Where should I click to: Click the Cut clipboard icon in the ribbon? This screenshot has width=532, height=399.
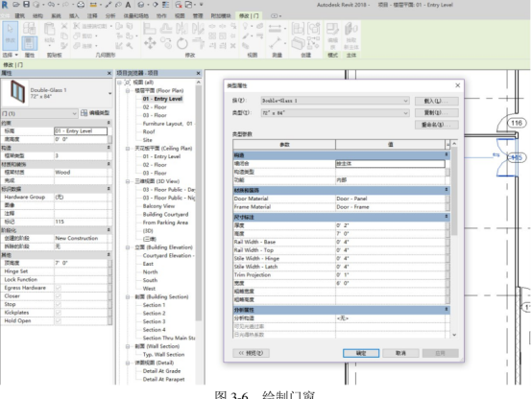point(64,26)
